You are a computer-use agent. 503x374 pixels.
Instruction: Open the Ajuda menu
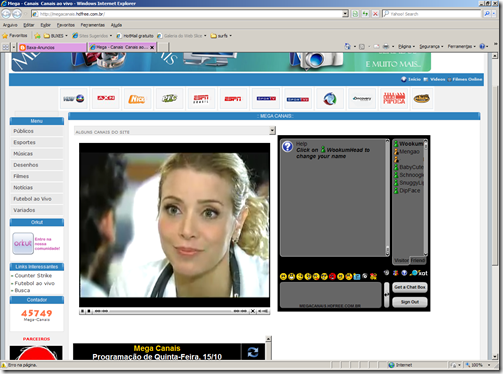pos(116,25)
